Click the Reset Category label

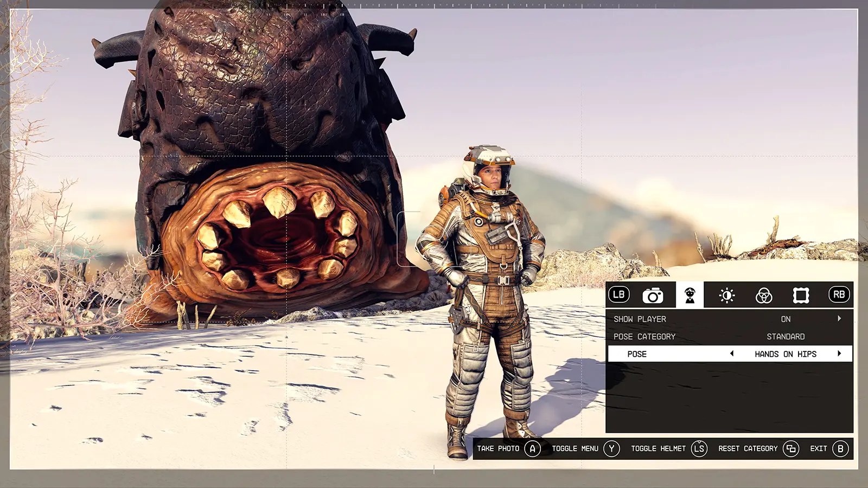[x=748, y=448]
